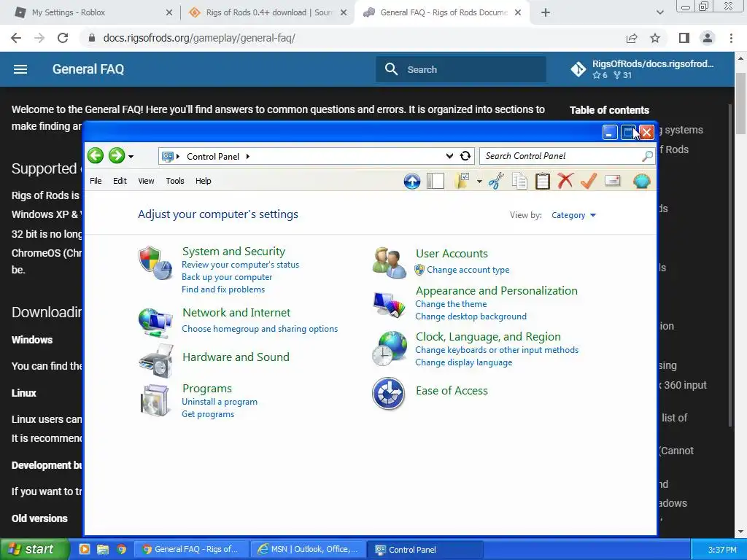The height and width of the screenshot is (560, 747).
Task: Click Change display language link
Action: (463, 362)
